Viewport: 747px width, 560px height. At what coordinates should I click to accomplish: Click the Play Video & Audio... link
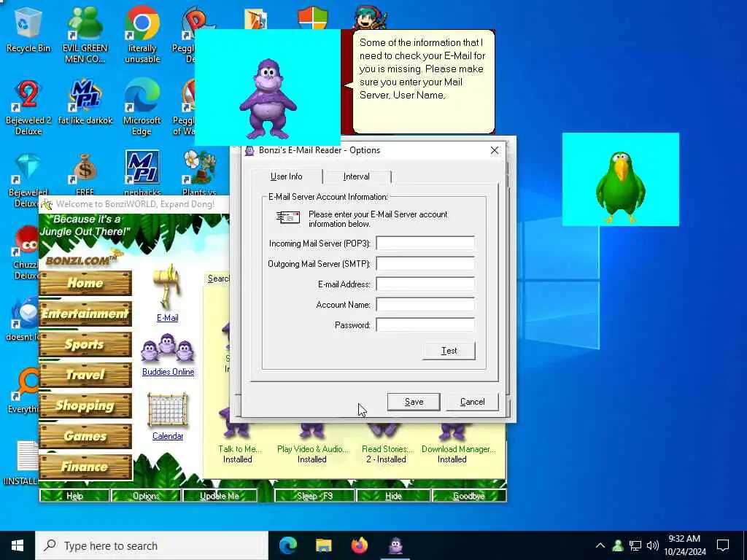tap(312, 449)
